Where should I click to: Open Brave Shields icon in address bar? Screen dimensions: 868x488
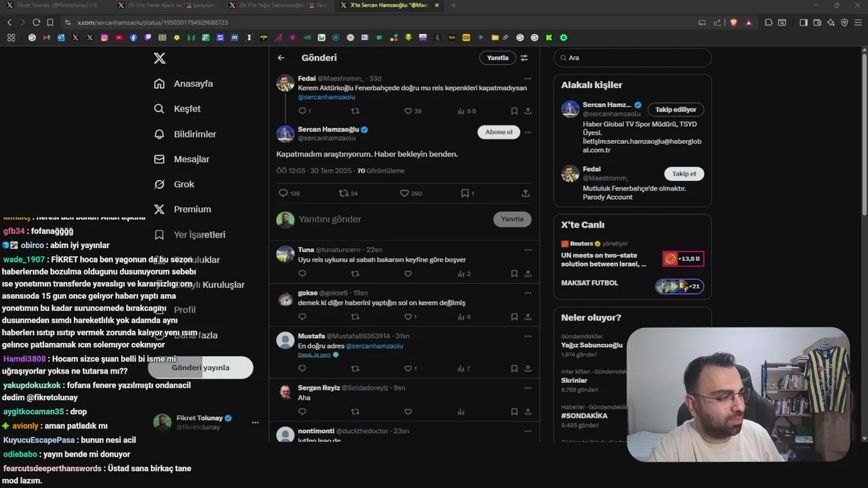point(734,22)
